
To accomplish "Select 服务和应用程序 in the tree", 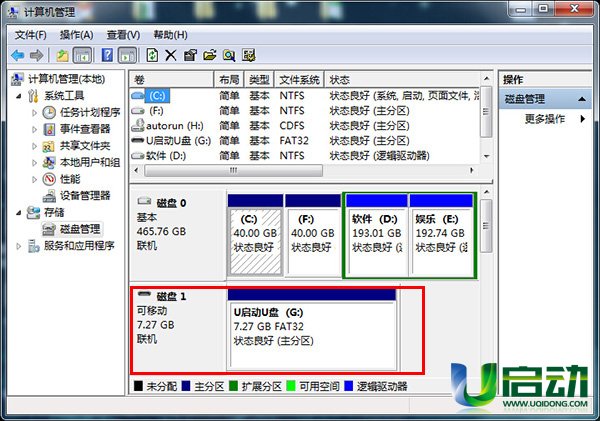I will (79, 246).
